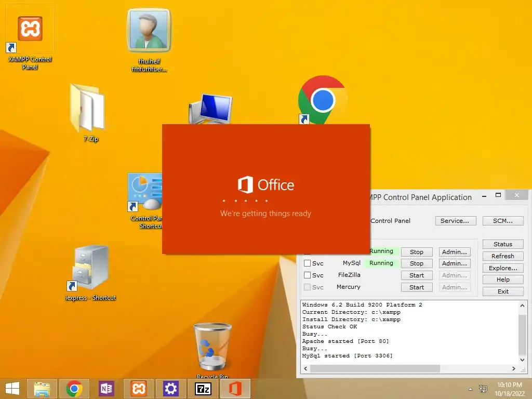532x399 pixels.
Task: Open the SCM... button in XAMPP
Action: 503,221
